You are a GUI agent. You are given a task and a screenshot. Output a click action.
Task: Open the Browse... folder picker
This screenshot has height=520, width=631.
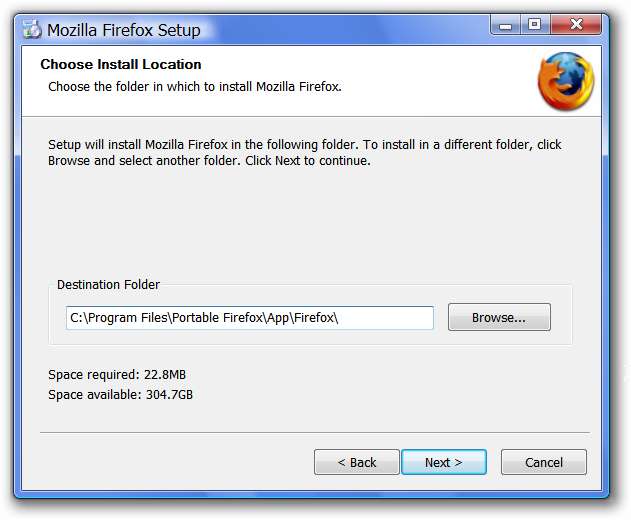499,318
